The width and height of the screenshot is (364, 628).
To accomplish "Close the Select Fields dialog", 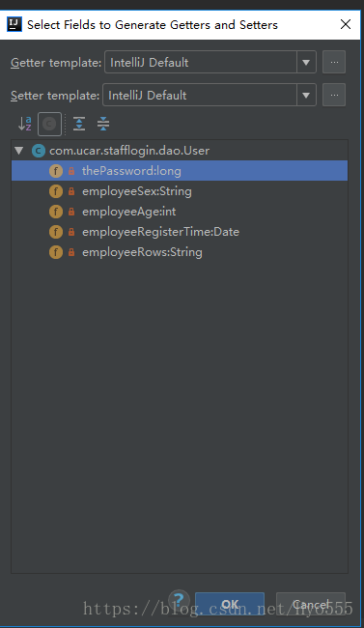I will tap(346, 24).
